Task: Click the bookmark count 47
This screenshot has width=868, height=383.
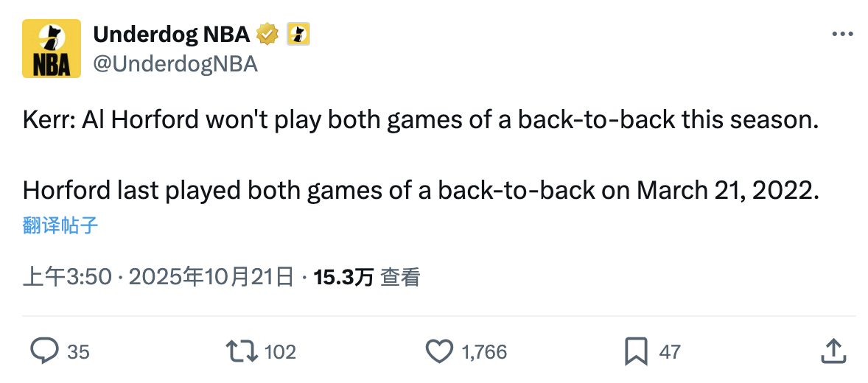Action: 669,352
